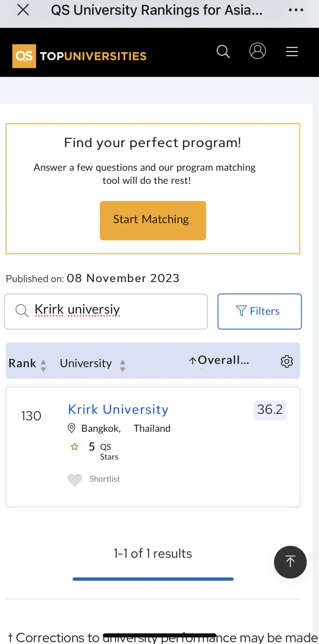Tap the scroll-to-top arrow button
The image size is (319, 644).
tap(290, 562)
